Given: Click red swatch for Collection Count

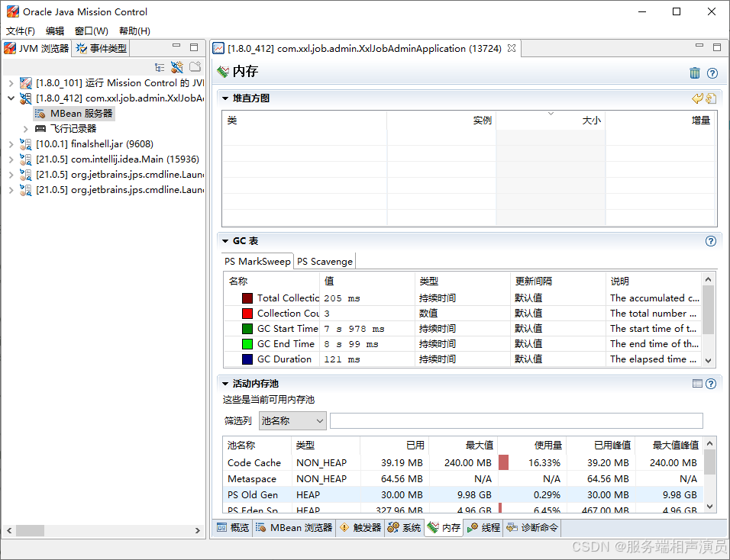Looking at the screenshot, I should pyautogui.click(x=247, y=314).
